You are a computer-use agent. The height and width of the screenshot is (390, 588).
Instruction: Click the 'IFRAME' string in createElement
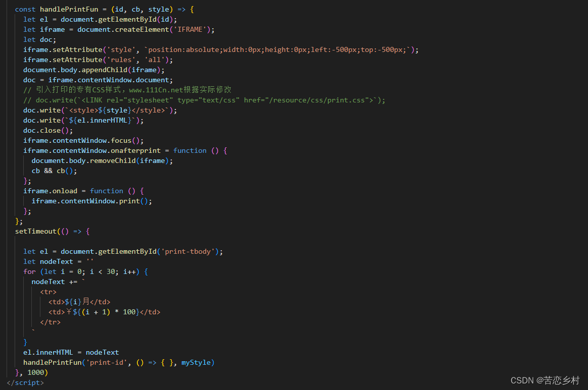190,30
